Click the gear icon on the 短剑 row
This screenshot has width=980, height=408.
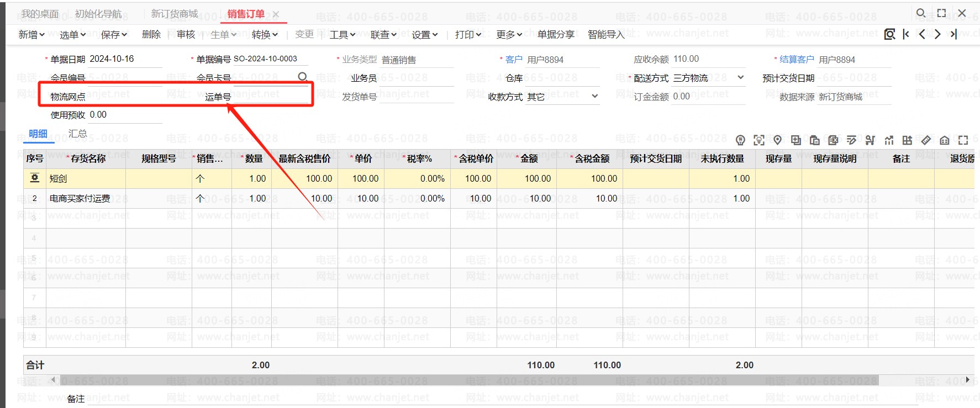click(x=35, y=178)
